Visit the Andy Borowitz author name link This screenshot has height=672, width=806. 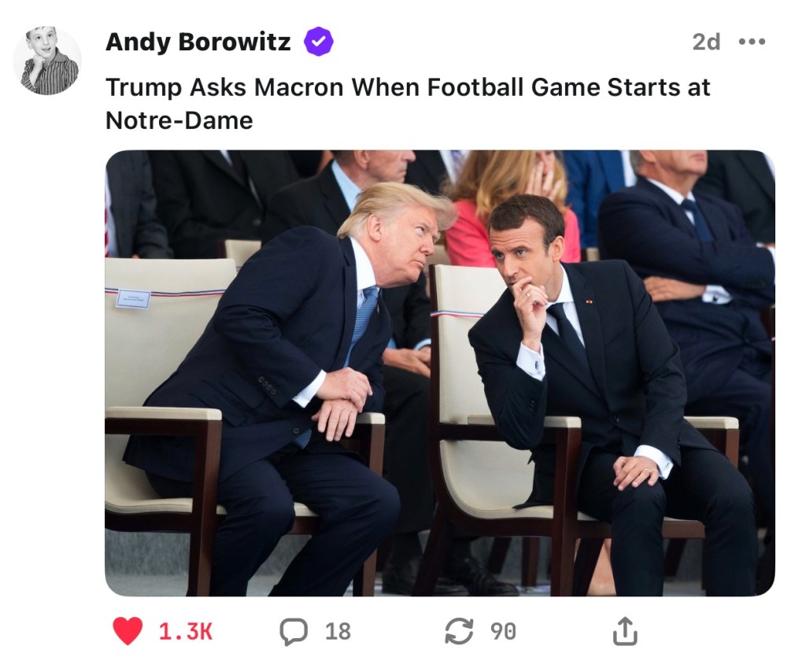click(x=198, y=42)
